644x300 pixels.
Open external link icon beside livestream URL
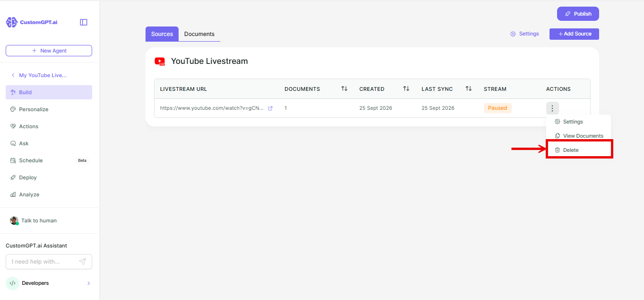click(x=270, y=108)
